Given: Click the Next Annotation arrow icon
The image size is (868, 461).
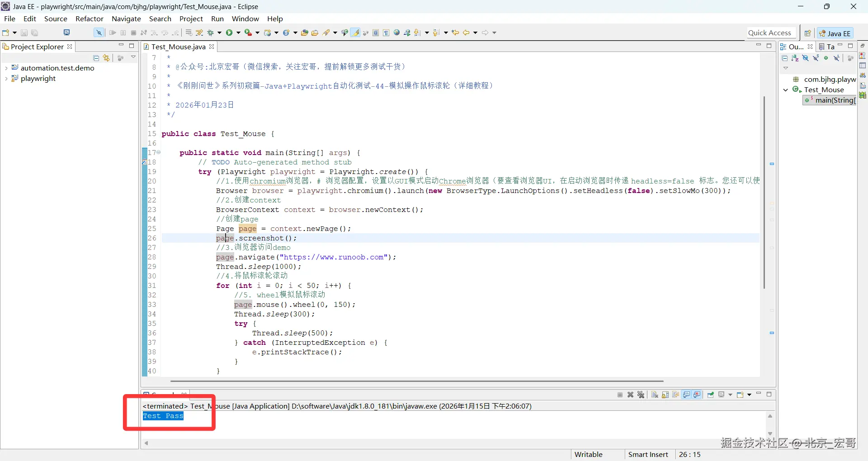Looking at the screenshot, I should tap(417, 33).
